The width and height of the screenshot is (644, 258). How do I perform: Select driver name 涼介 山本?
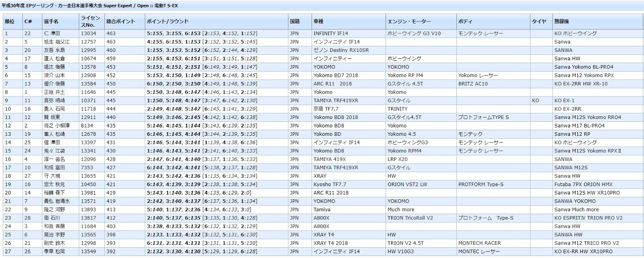pyautogui.click(x=54, y=76)
